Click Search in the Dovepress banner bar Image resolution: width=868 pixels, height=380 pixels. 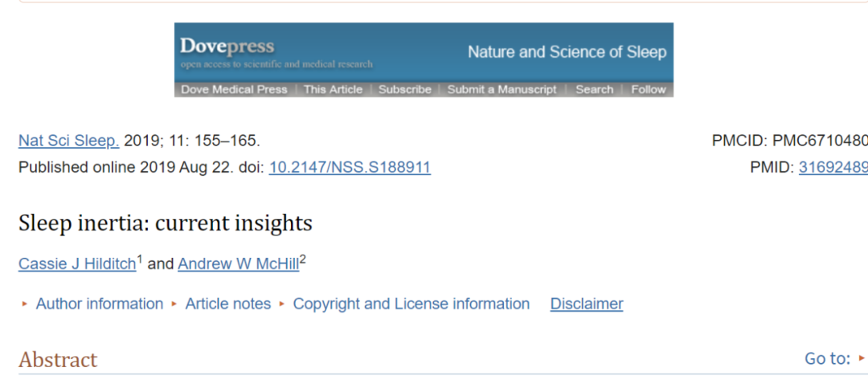[594, 90]
